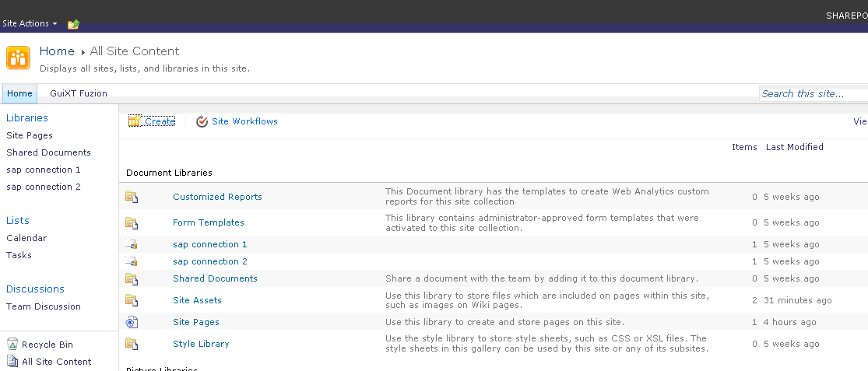Open Tasks in the sidebar
868x371 pixels.
click(19, 255)
